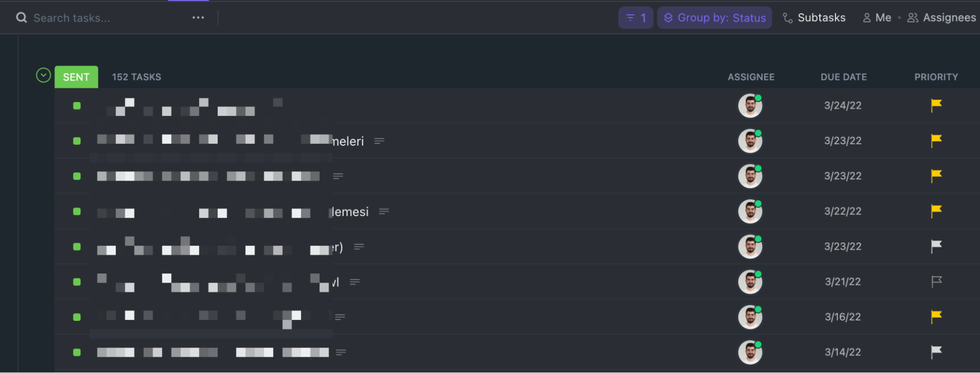Open description icon next to 'lemesi' task
This screenshot has width=980, height=373.
(384, 212)
